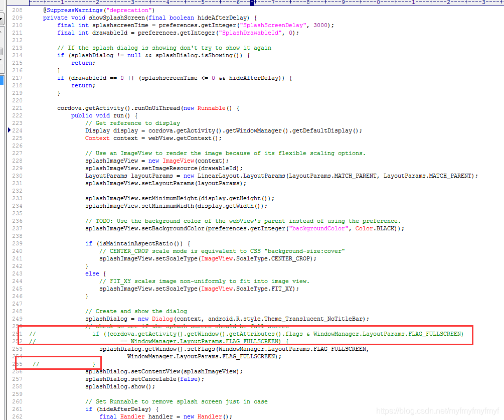Click the TODO comment on line 236
504x420 pixels.
(243, 221)
